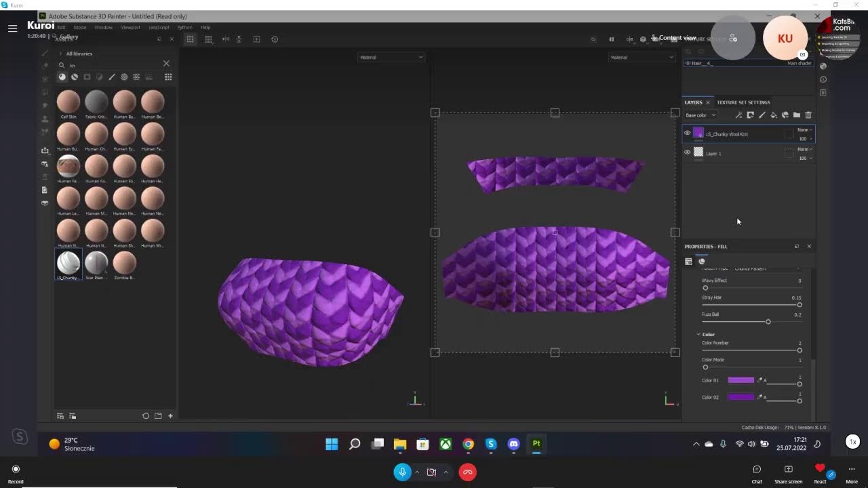
Task: Open fill projection settings icon in Properties
Action: click(688, 261)
